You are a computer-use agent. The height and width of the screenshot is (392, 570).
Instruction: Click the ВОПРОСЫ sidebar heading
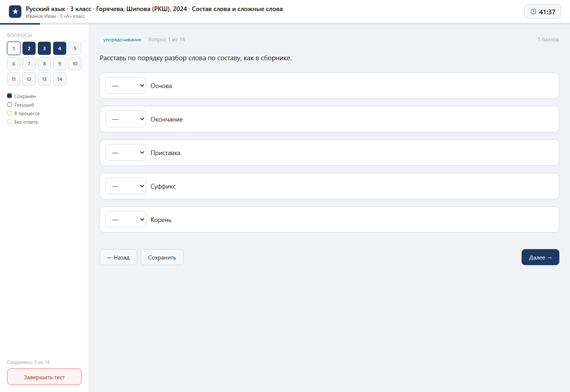click(20, 35)
